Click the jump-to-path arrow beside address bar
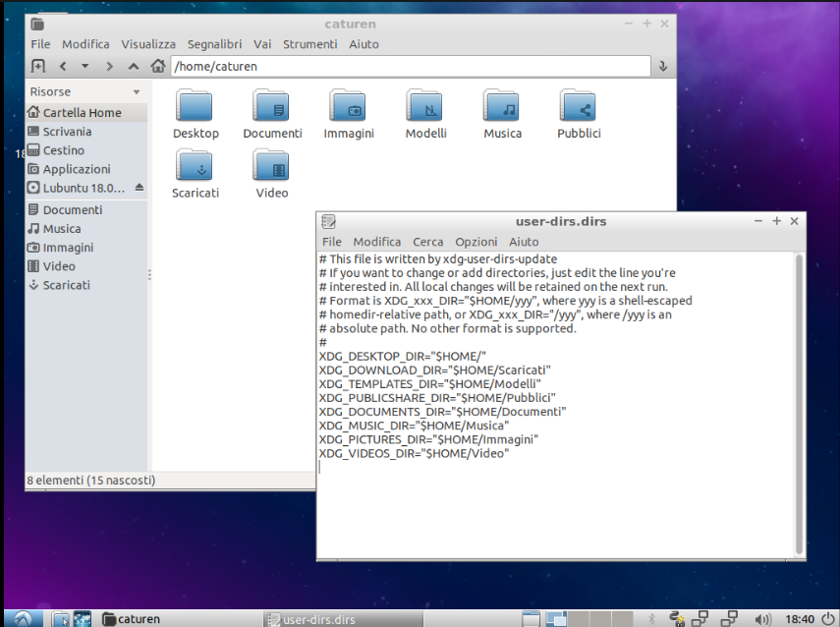840x627 pixels. 663,66
